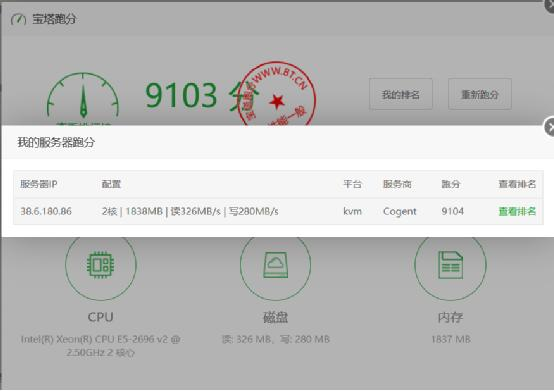Image resolution: width=554 pixels, height=391 pixels.
Task: Click the 平台 column header
Action: [352, 184]
